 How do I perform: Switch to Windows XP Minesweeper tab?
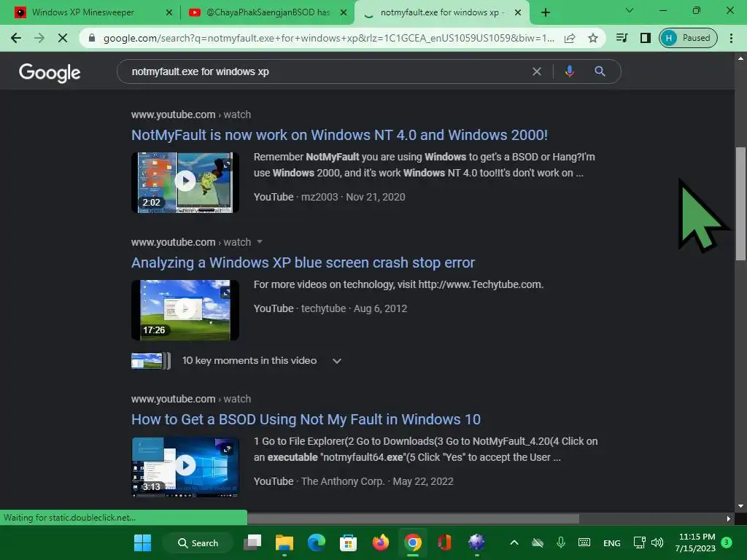point(83,12)
